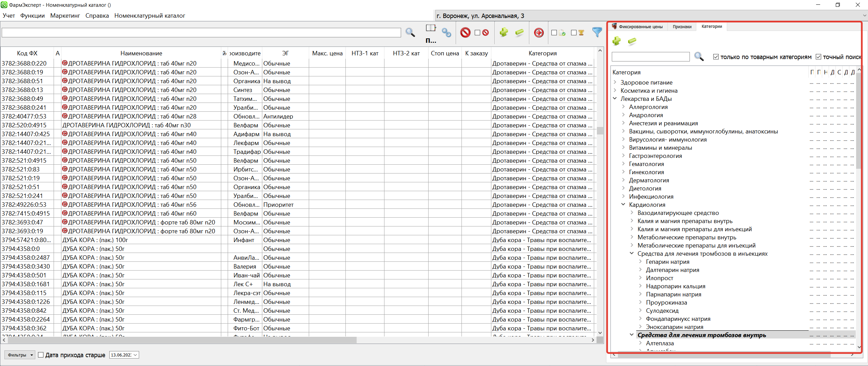This screenshot has width=868, height=366.
Task: Click the large red prohibition icon
Action: tap(465, 33)
